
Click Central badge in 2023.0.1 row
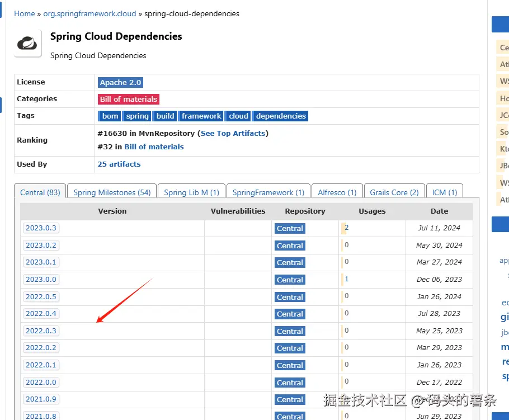tap(290, 263)
